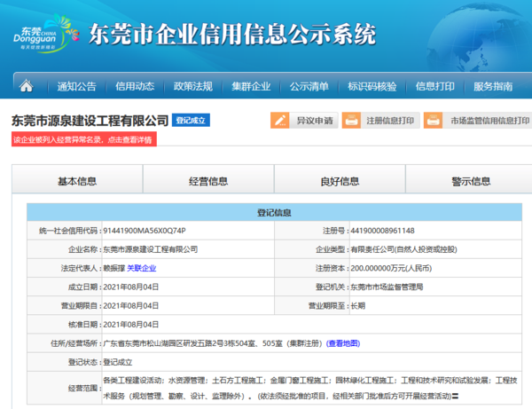Click printer icon beside 市场监管信用信息打印
The width and height of the screenshot is (532, 409).
434,121
